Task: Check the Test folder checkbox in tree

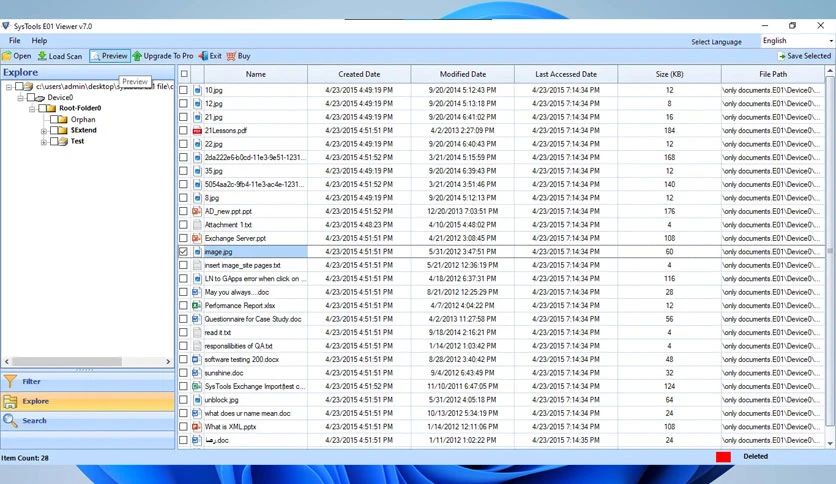Action: (x=54, y=141)
